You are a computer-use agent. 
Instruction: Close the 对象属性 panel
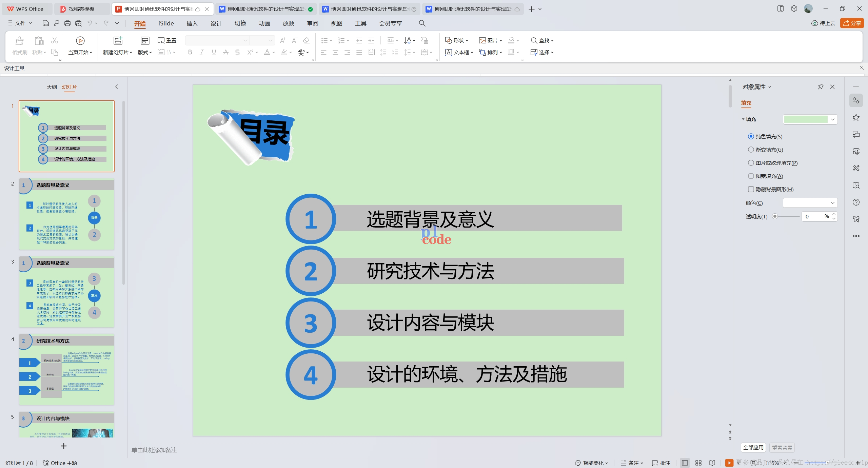(x=832, y=87)
